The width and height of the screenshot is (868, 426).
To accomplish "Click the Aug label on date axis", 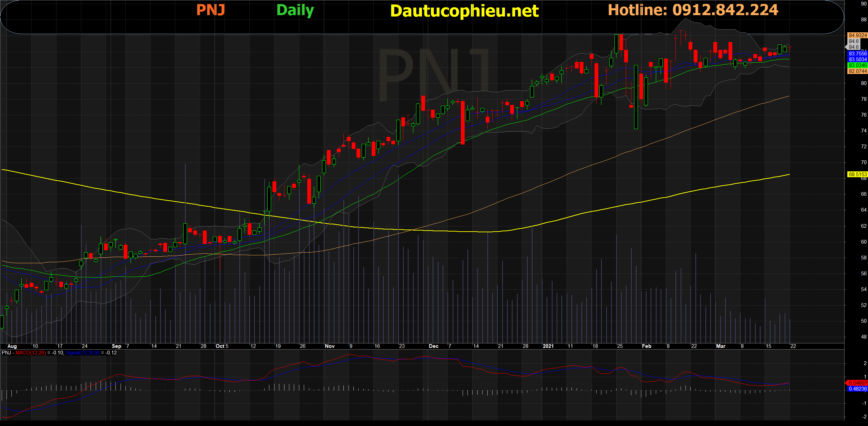I will (12, 346).
